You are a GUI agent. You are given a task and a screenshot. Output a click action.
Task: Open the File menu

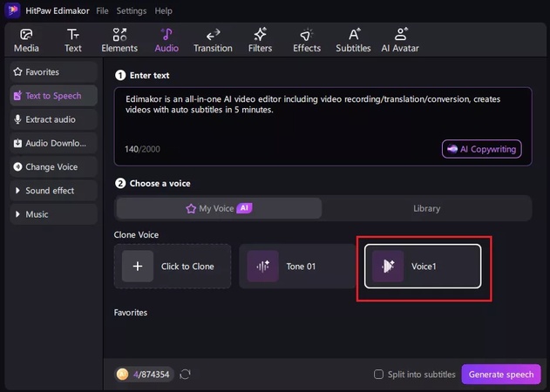[102, 10]
